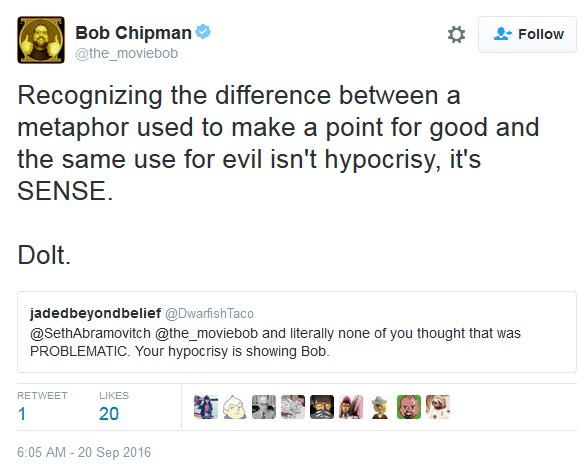Open the quoted tweet from jadedbeyondbelief
Viewport: 585px width, 464px height.
pos(297,332)
